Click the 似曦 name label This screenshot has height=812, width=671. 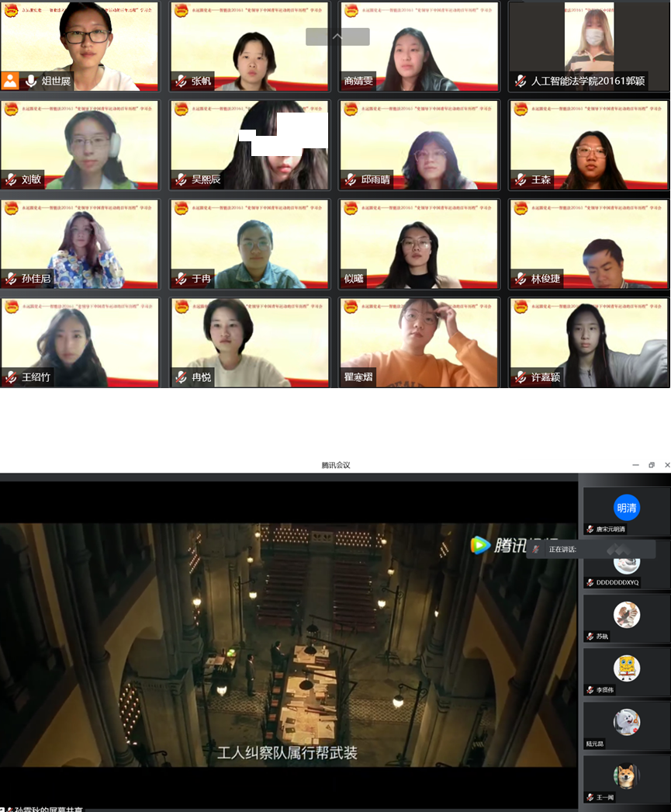[x=354, y=279]
